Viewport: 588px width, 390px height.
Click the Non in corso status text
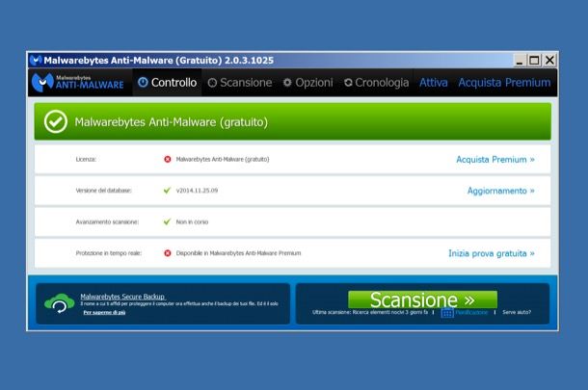pos(192,221)
